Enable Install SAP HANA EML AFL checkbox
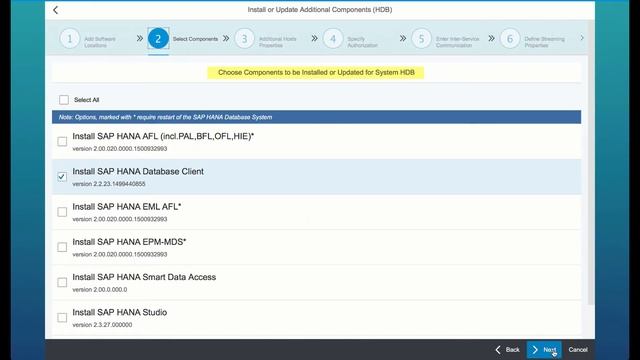This screenshot has width=640, height=360. 62,212
